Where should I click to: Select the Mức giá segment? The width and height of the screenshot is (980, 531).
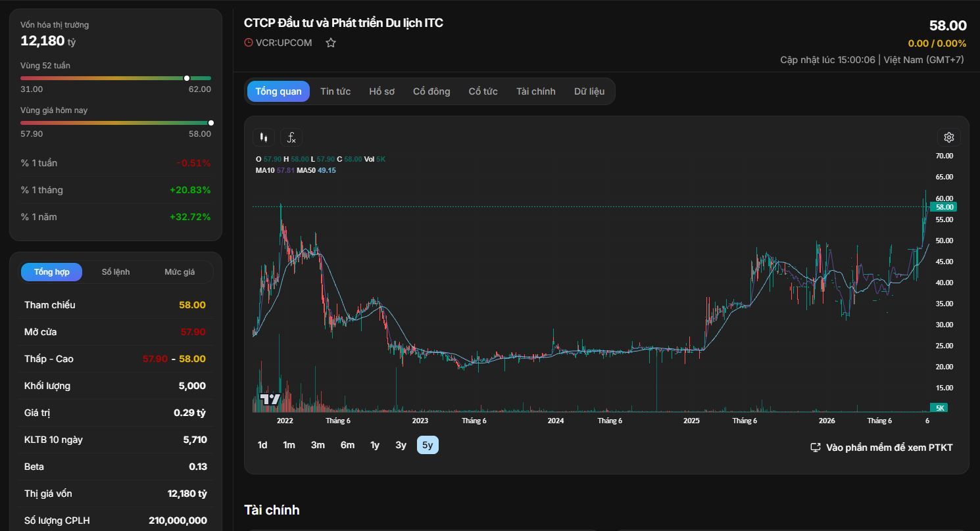click(x=180, y=272)
